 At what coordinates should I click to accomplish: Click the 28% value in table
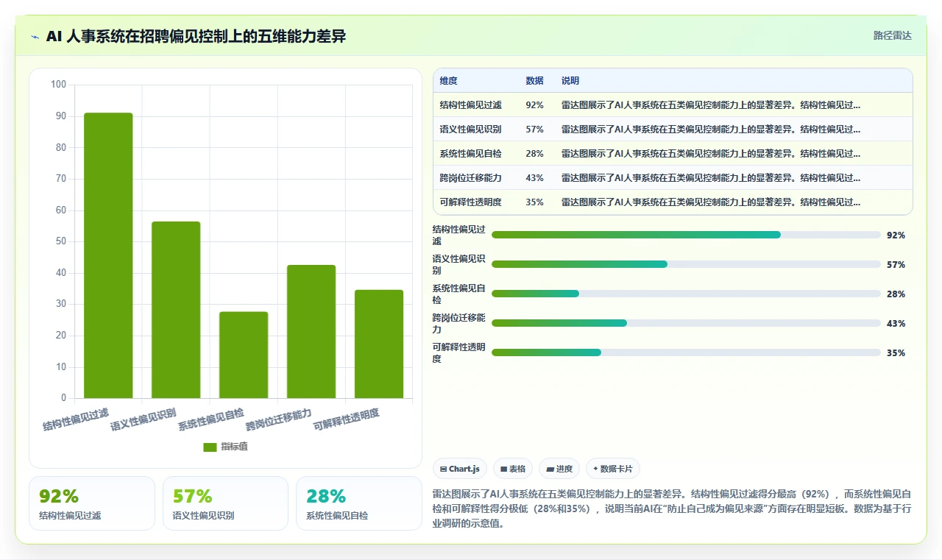[x=534, y=154]
